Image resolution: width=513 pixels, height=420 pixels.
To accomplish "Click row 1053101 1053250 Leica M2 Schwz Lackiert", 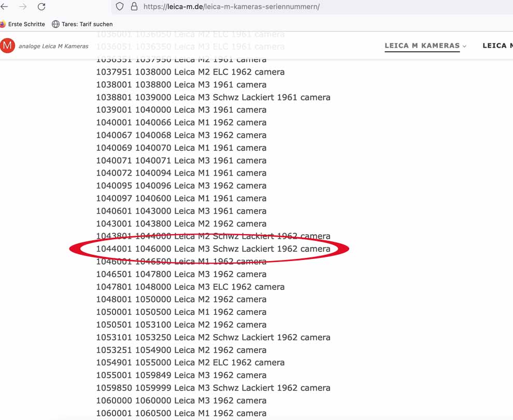I will pyautogui.click(x=213, y=337).
